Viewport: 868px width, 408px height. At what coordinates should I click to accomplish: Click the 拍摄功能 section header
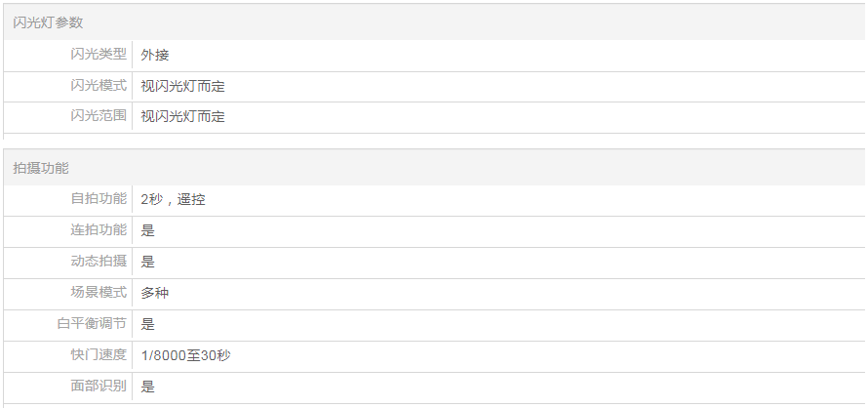(41, 168)
